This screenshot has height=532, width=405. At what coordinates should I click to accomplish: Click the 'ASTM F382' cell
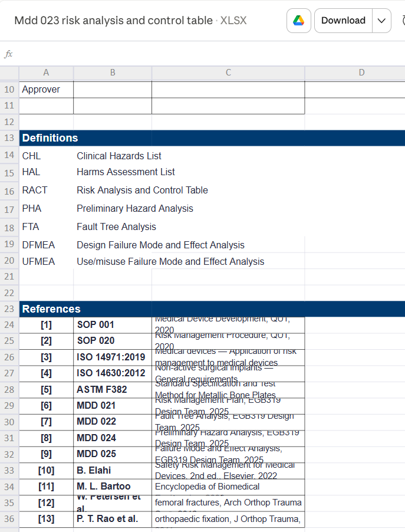(113, 389)
